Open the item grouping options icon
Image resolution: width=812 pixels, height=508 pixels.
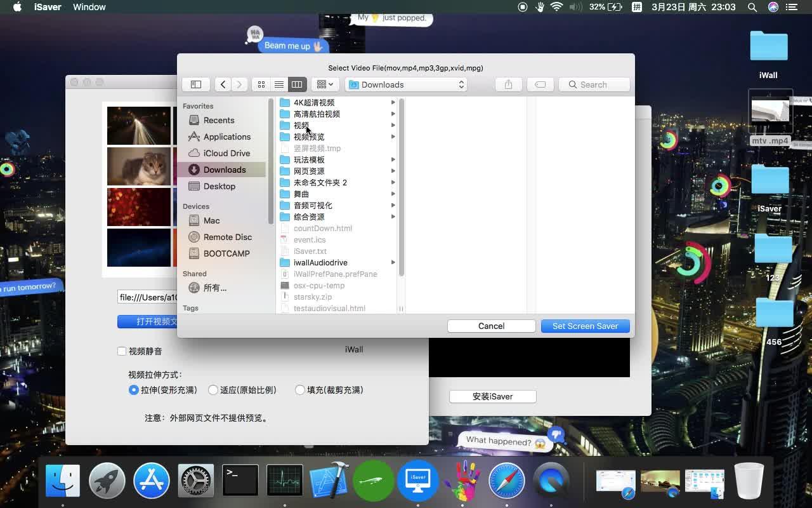[324, 84]
